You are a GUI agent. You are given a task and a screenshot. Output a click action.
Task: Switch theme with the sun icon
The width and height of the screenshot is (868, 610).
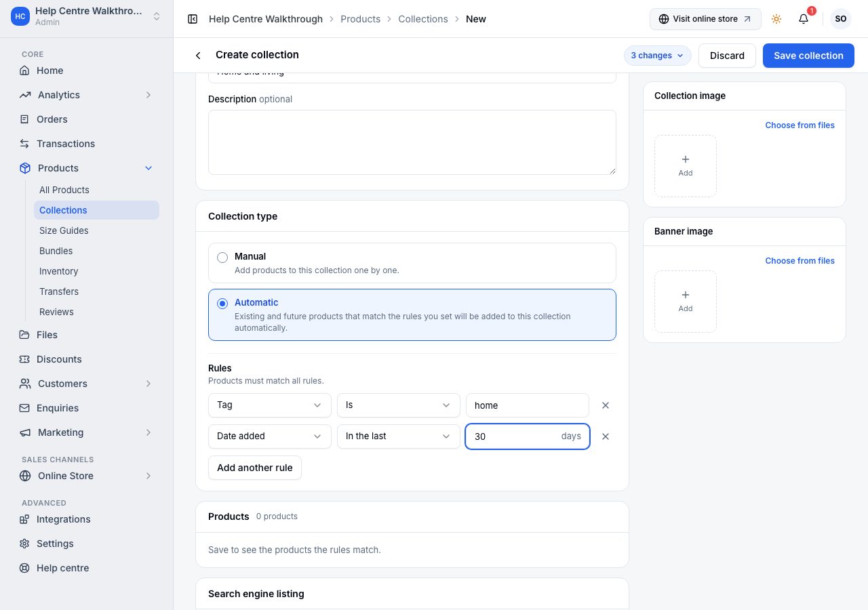click(776, 19)
